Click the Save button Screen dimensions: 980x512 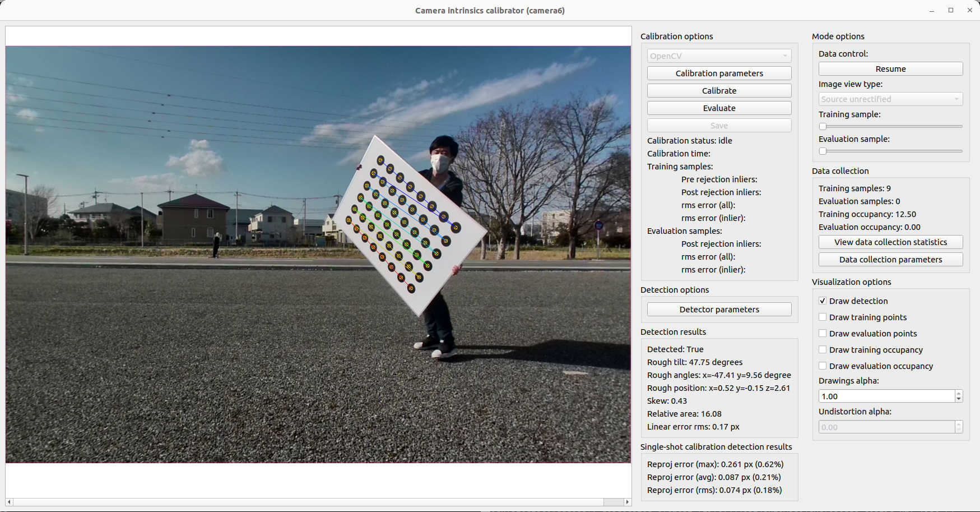tap(719, 124)
